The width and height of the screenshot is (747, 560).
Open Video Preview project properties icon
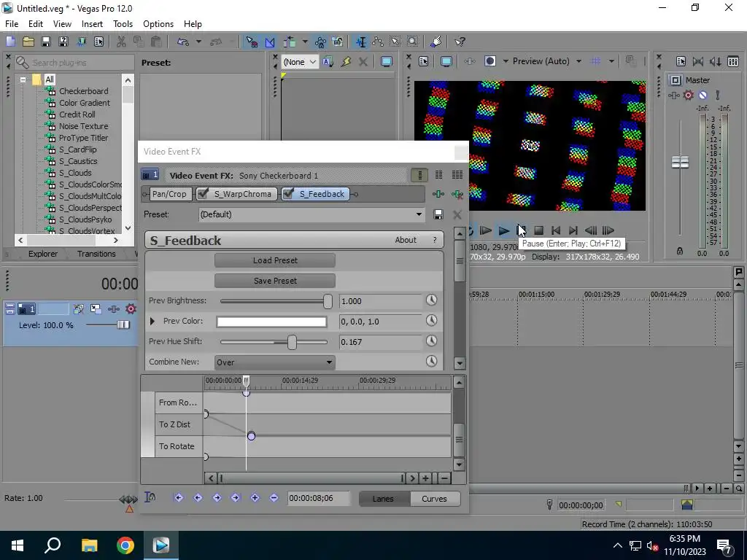[424, 61]
